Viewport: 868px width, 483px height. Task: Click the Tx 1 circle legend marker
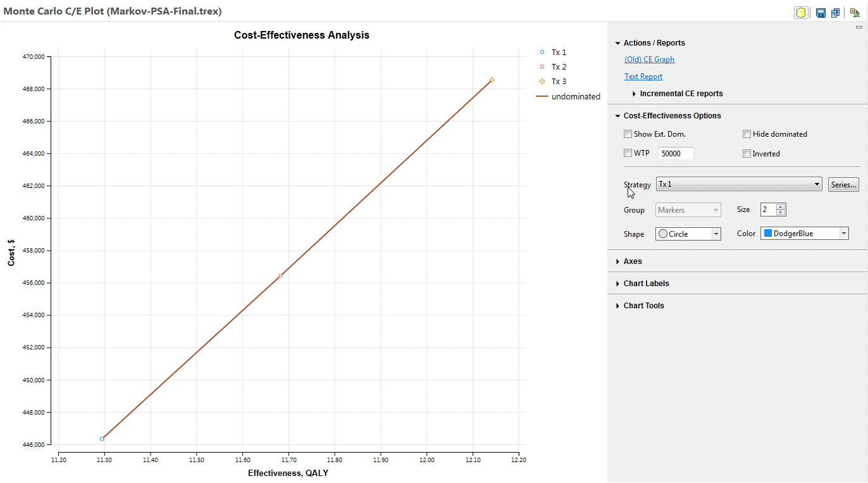click(x=542, y=52)
